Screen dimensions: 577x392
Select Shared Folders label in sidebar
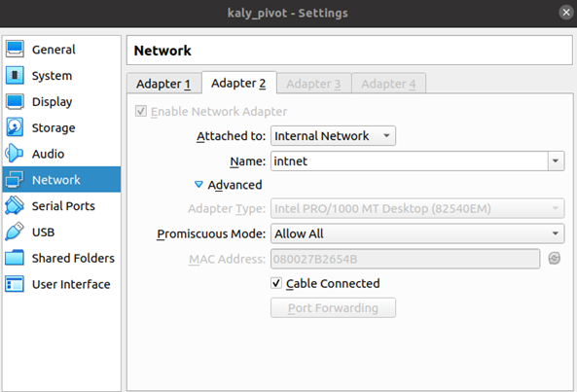click(x=73, y=258)
